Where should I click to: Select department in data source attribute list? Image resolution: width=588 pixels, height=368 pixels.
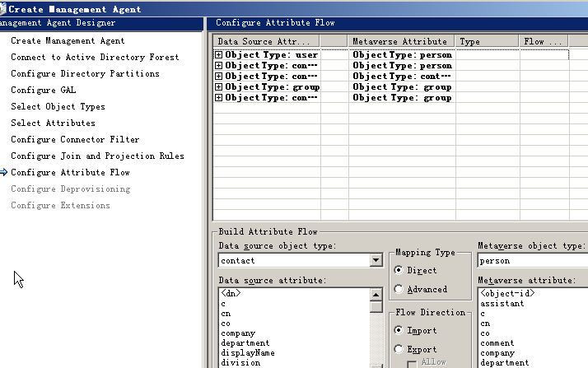click(245, 343)
